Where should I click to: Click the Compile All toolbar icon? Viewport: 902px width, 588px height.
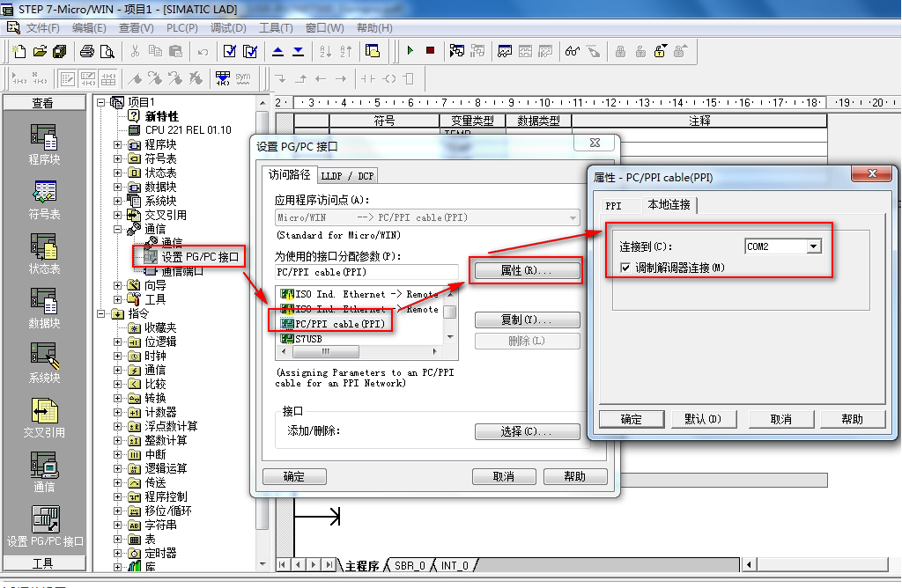point(250,52)
